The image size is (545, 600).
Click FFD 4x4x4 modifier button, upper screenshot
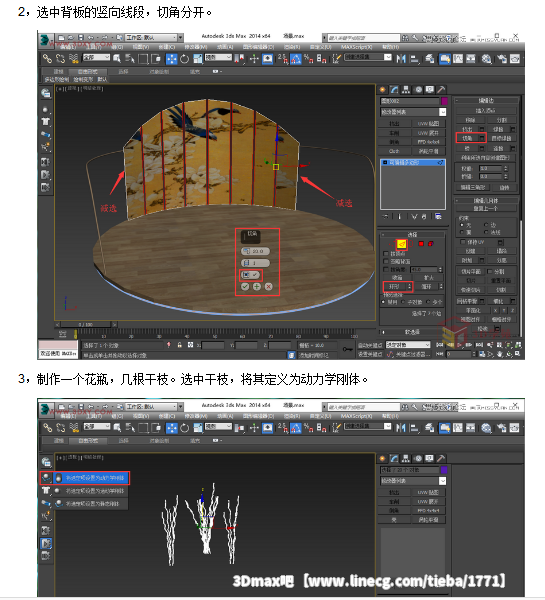coord(428,142)
